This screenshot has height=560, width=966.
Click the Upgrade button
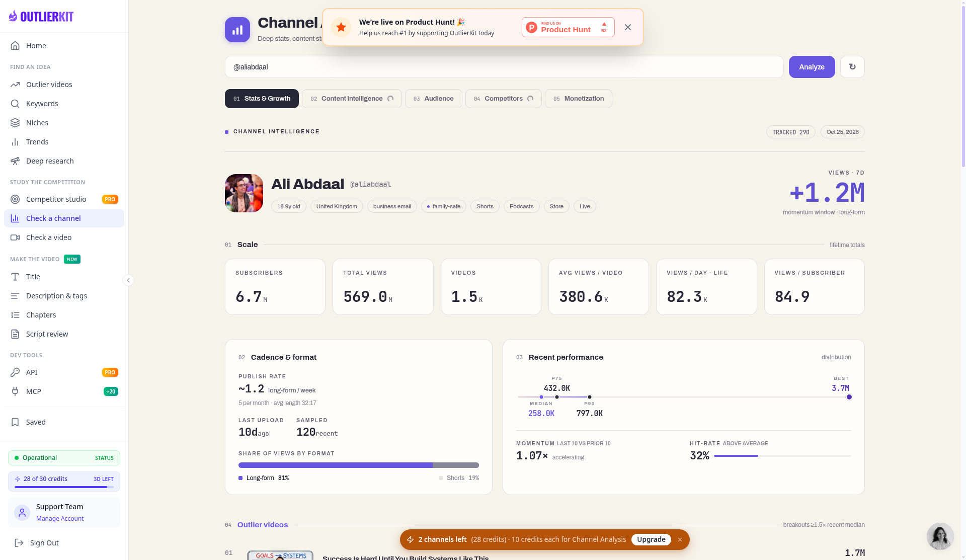pyautogui.click(x=651, y=539)
